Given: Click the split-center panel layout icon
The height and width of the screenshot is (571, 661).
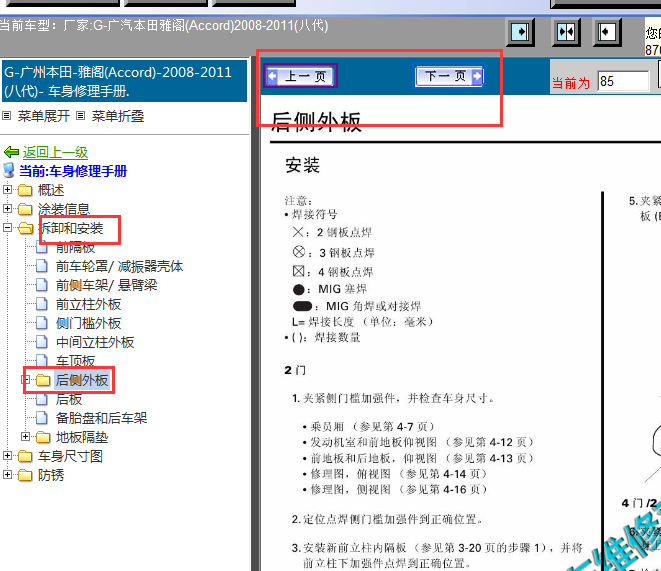Looking at the screenshot, I should point(566,32).
